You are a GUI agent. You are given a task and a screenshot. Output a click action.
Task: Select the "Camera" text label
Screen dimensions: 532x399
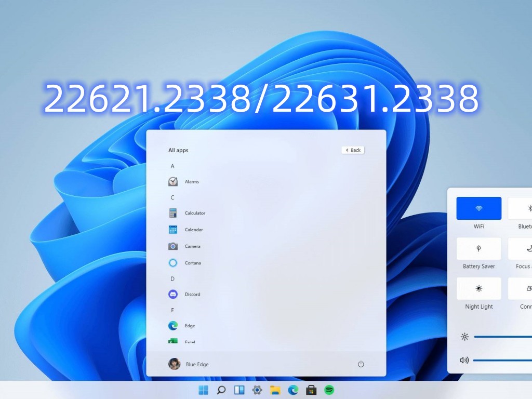pyautogui.click(x=192, y=246)
